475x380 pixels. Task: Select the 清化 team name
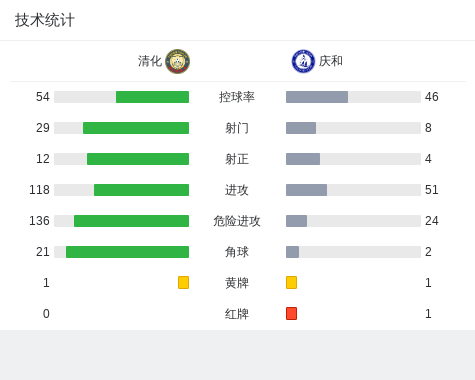pyautogui.click(x=150, y=61)
